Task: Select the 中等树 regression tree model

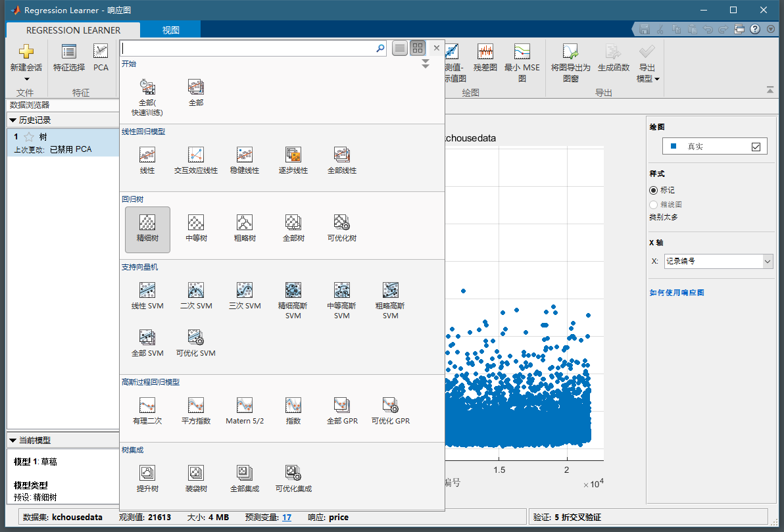Action: (x=196, y=228)
